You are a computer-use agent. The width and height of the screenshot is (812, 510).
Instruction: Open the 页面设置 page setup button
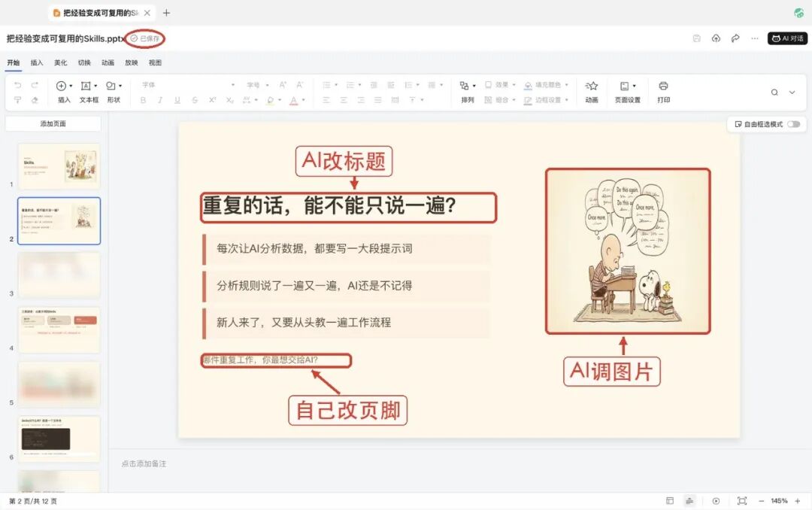tap(628, 92)
